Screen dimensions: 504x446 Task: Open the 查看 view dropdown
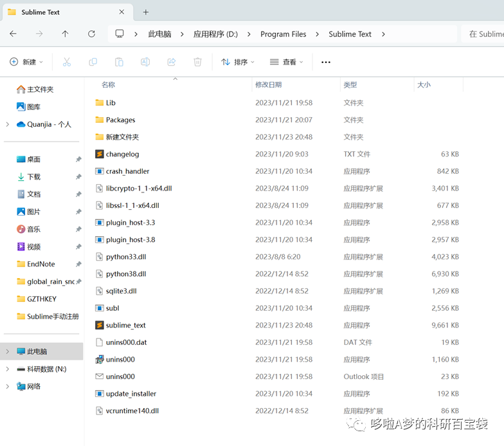point(287,62)
